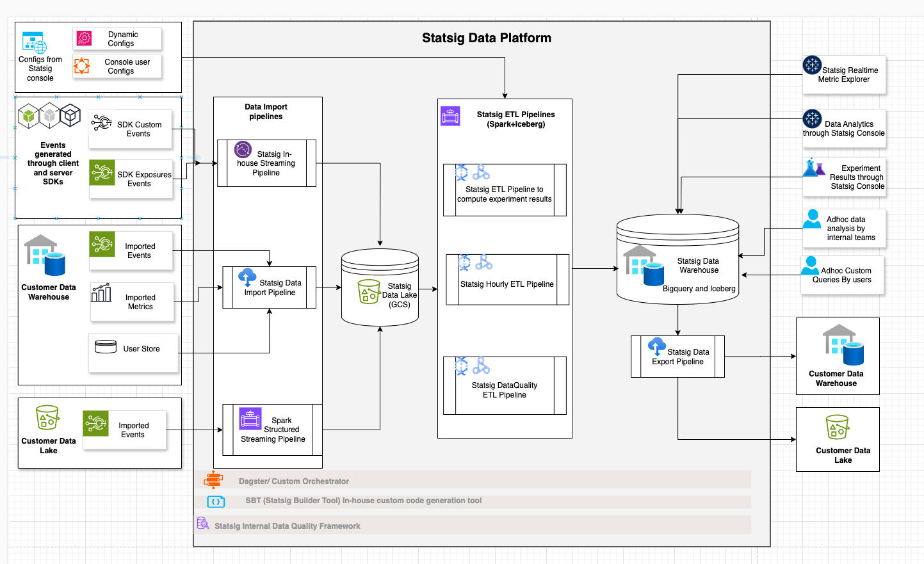Click the cluster-nodes icon in Statsig Hourly ETL Pipeline box
Screen dimensions: 924x564
click(x=484, y=262)
